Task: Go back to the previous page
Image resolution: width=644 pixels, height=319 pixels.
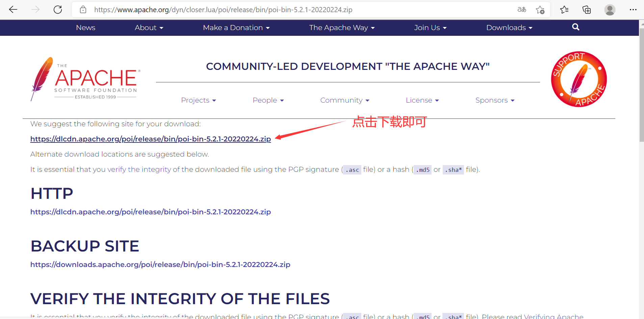Action: click(13, 9)
